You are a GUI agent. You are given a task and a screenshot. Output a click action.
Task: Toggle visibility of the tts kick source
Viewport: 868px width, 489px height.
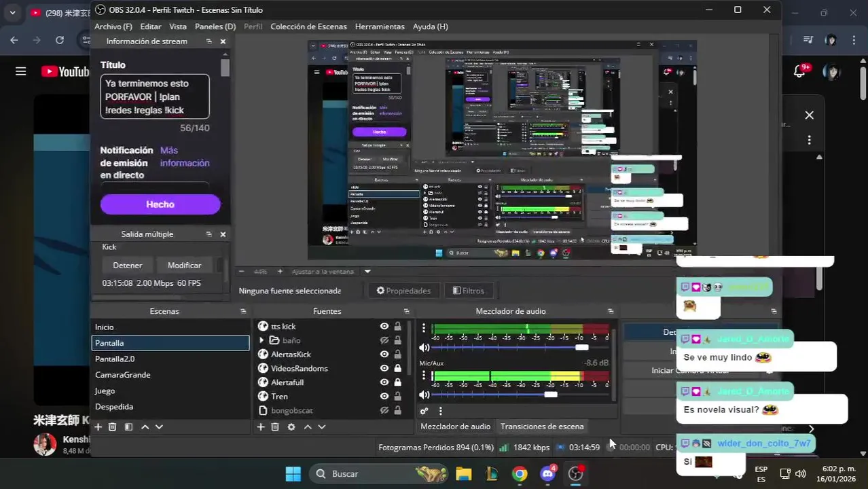coord(384,326)
